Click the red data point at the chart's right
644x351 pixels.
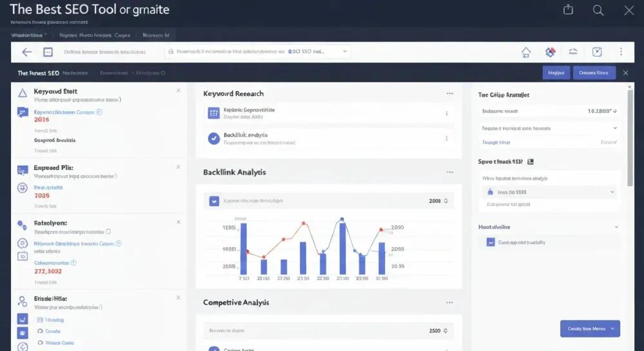[381, 229]
